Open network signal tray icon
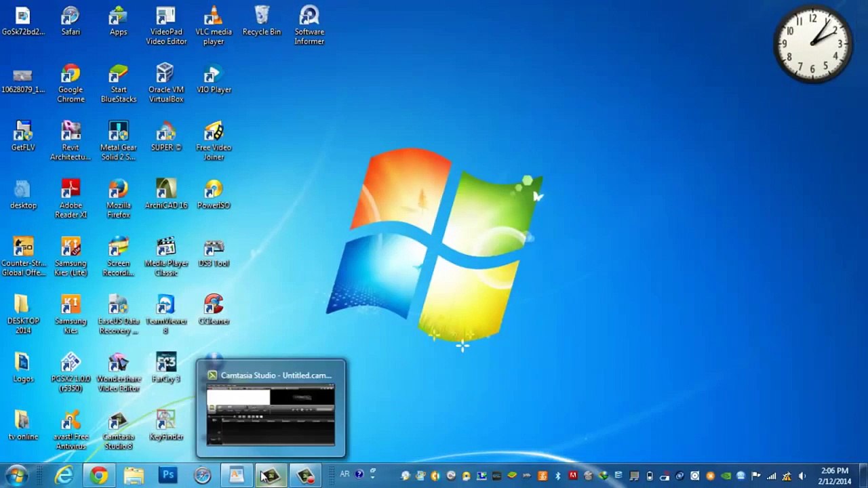This screenshot has width=868, height=488. 771,476
